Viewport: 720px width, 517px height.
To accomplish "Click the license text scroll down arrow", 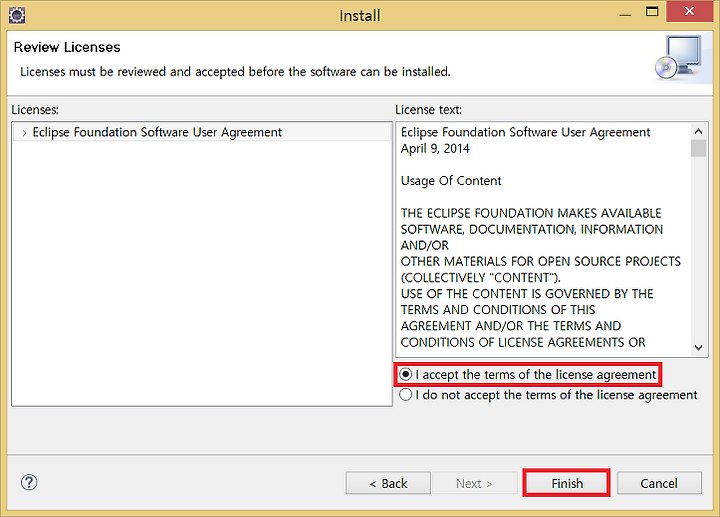I will pos(698,348).
